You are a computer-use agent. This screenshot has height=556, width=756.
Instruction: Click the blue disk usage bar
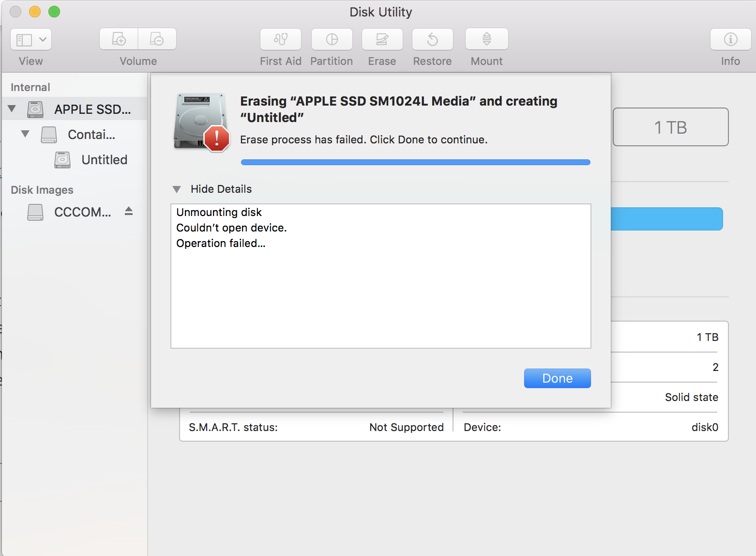click(667, 219)
